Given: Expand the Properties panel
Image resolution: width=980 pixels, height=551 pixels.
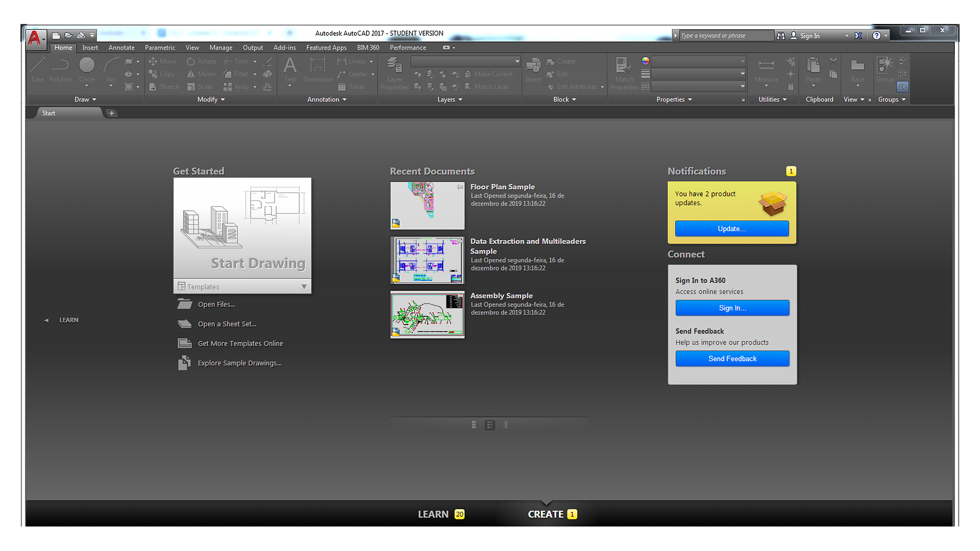Looking at the screenshot, I should (x=674, y=99).
